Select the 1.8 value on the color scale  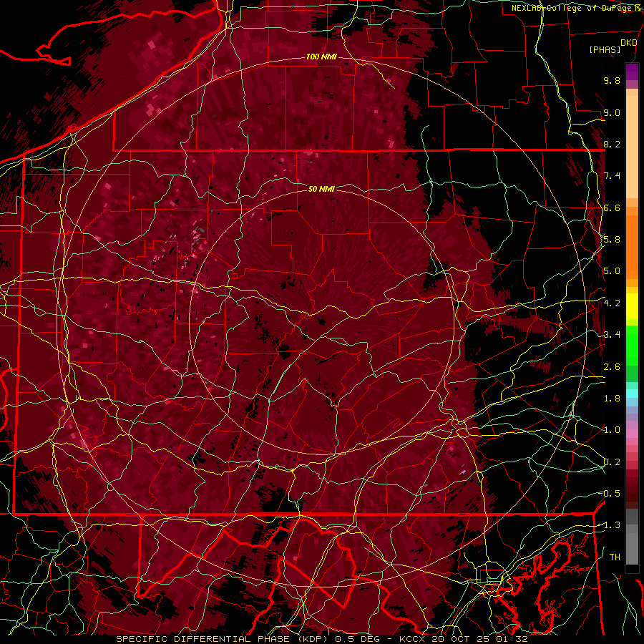click(612, 399)
